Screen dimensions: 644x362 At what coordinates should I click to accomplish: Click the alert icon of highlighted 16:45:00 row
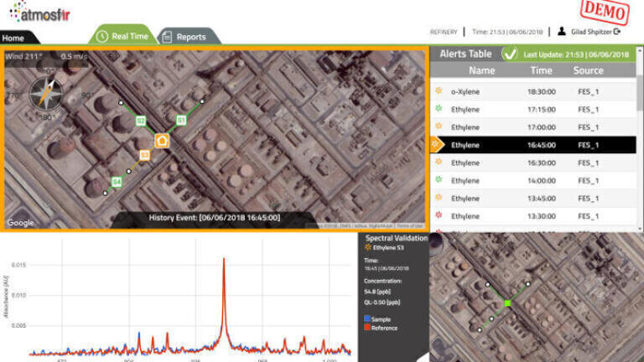[435, 144]
